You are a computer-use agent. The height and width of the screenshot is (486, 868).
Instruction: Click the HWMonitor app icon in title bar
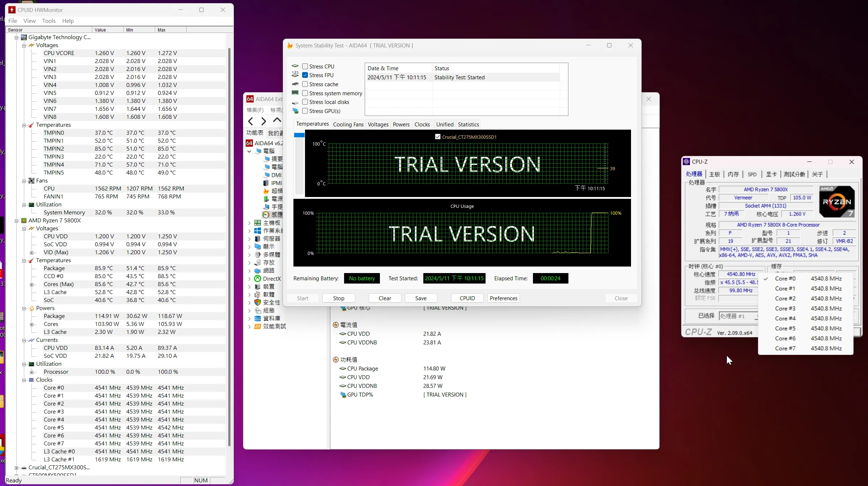point(12,10)
